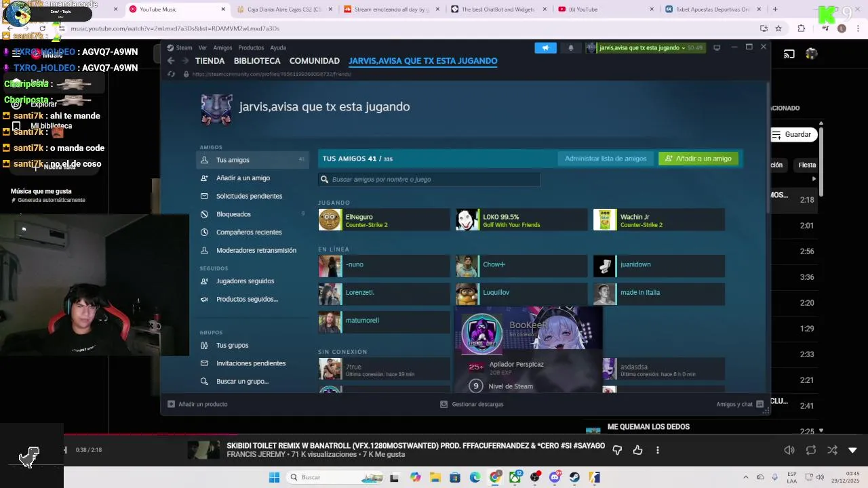Open JARVIS,AVISA QUE TX ESTA JUGANDO profile tab
Viewport: 868px width, 488px height.
pyautogui.click(x=423, y=61)
